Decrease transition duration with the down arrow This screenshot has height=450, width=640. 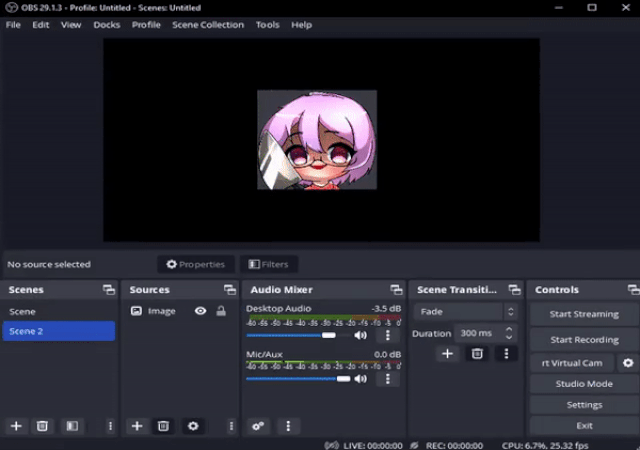509,337
